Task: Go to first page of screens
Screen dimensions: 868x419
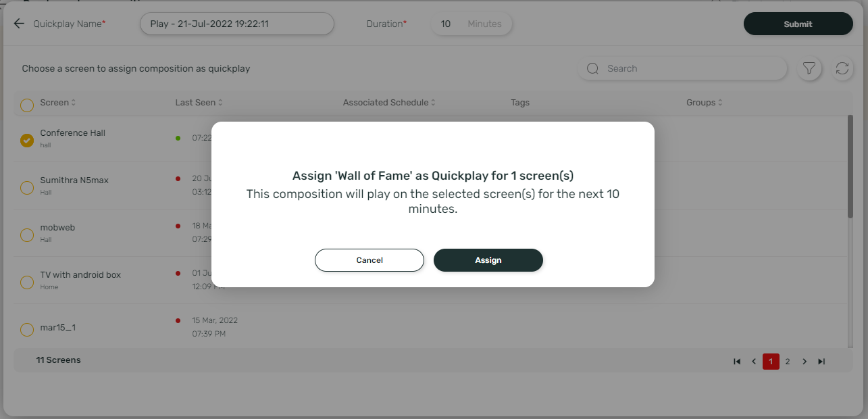Action: 737,362
